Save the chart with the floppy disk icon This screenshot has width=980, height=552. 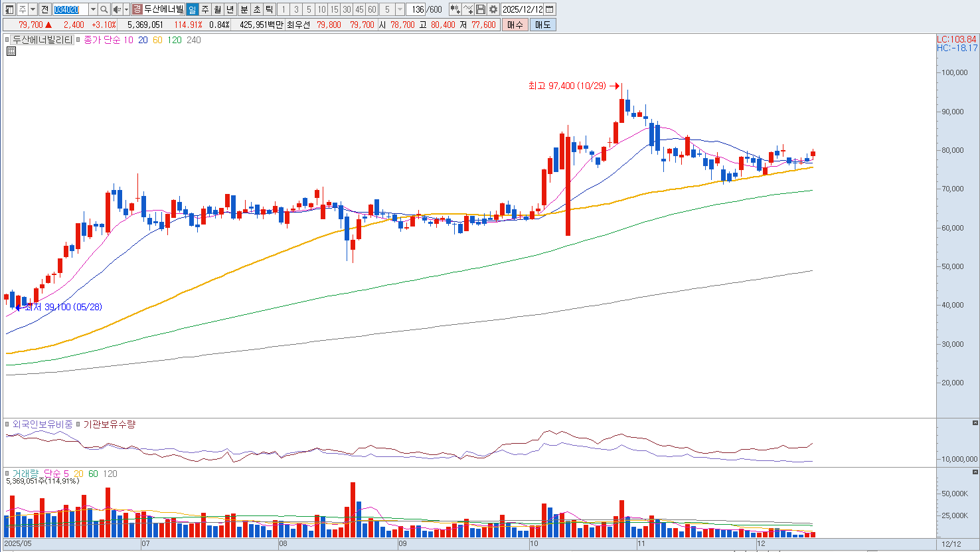(x=481, y=9)
